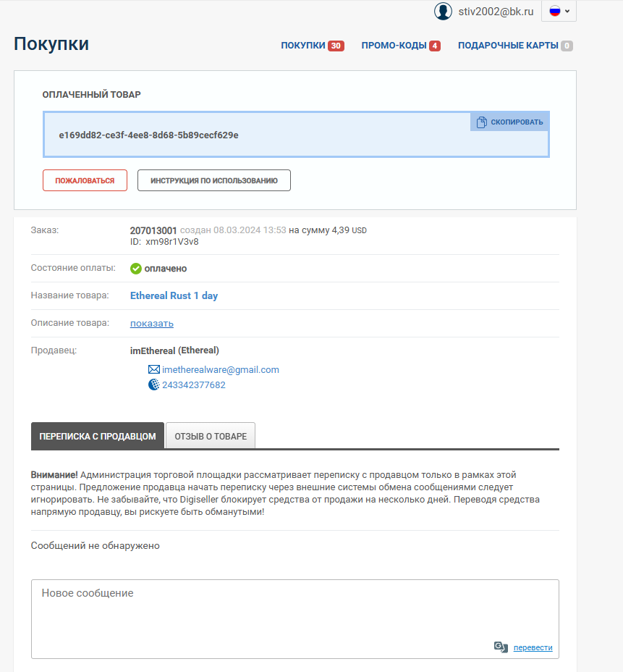Click the green paid checkmark icon

point(136,269)
